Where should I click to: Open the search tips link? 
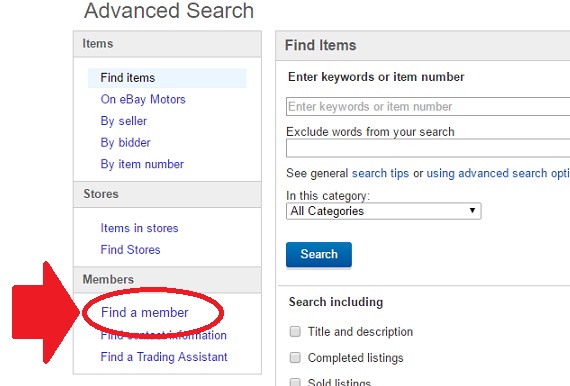point(380,173)
